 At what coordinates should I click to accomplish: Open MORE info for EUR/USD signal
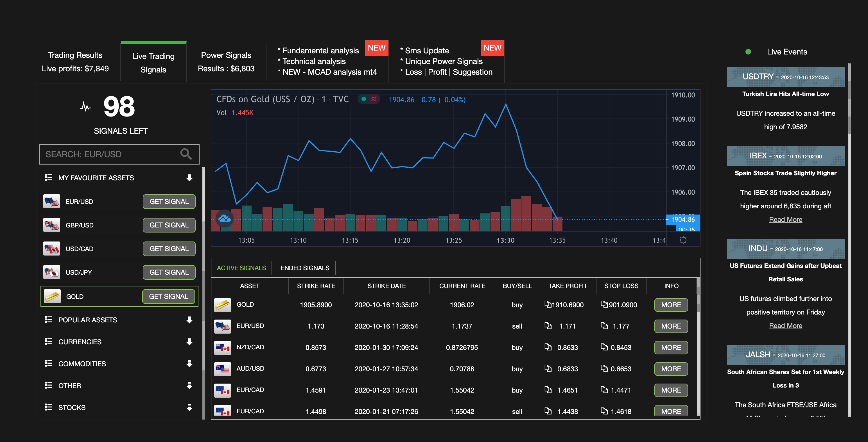[x=671, y=326]
